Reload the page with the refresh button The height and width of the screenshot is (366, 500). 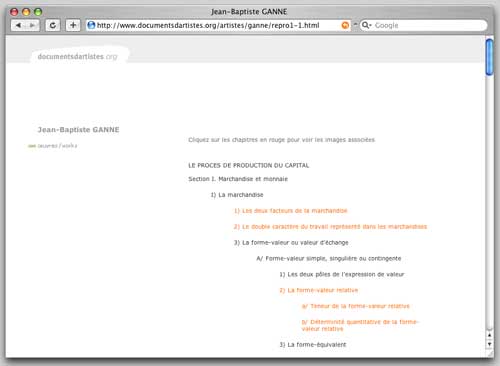(53, 25)
